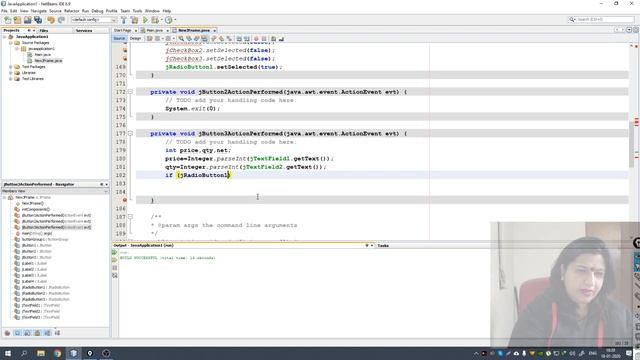
Task: Toggle highlight search in editor toolbar
Action: pyautogui.click(x=205, y=38)
